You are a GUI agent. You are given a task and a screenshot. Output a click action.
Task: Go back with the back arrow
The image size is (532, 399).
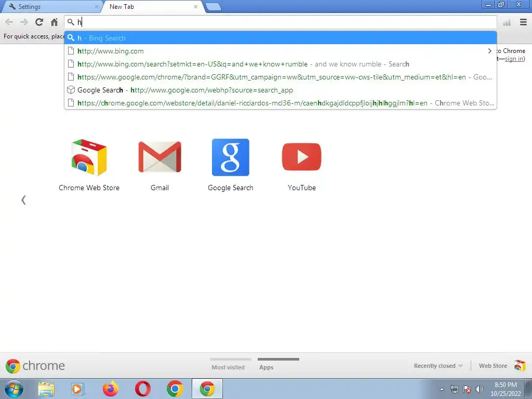pos(9,22)
